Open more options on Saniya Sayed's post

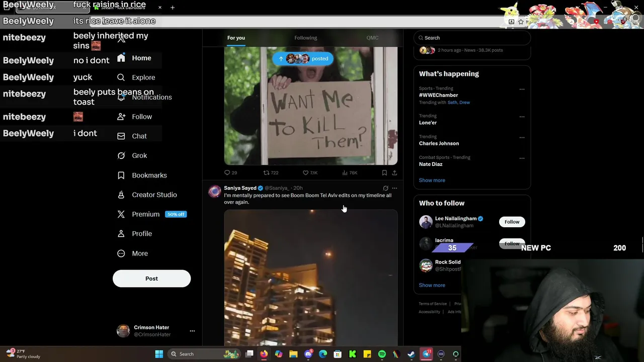394,188
